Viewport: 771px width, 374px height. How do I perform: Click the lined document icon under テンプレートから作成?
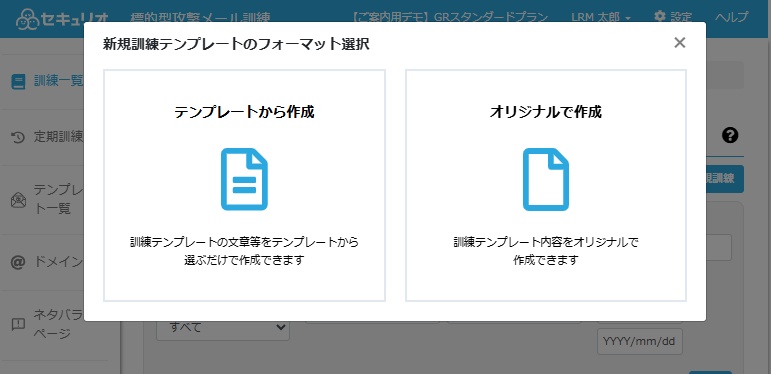[x=244, y=179]
